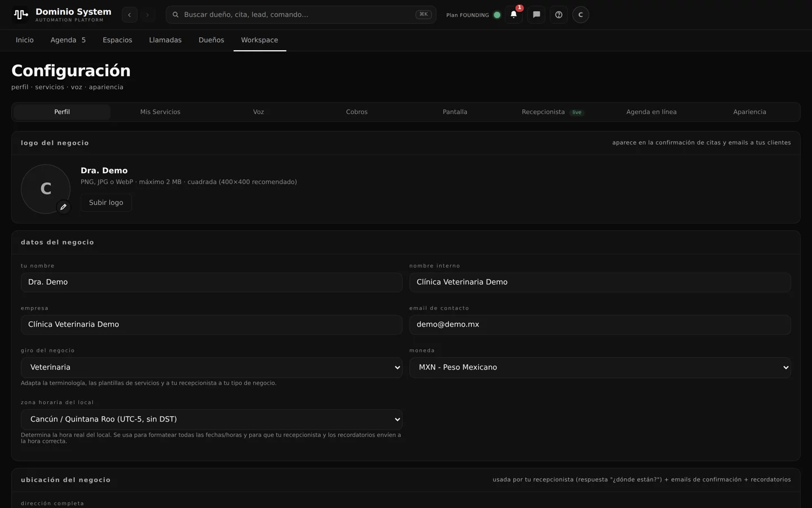Click the "perfil · servicios · voz" subtitle
812x508 pixels.
[x=67, y=87]
